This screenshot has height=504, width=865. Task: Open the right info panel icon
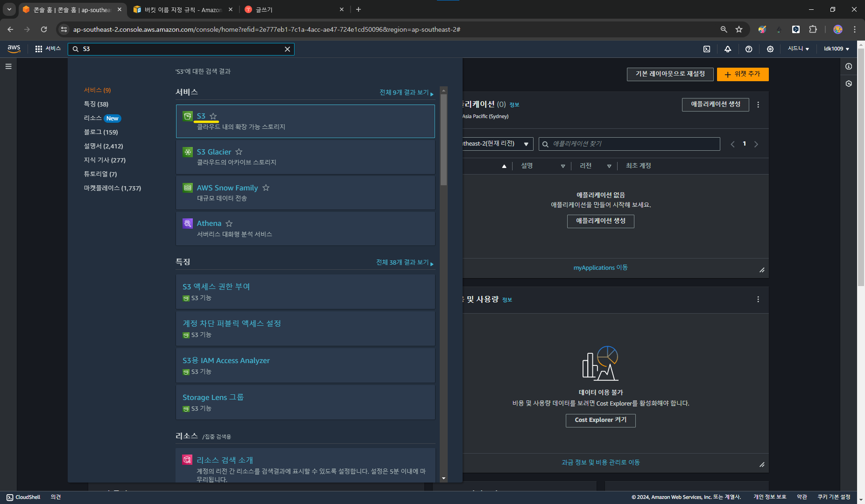click(x=849, y=66)
